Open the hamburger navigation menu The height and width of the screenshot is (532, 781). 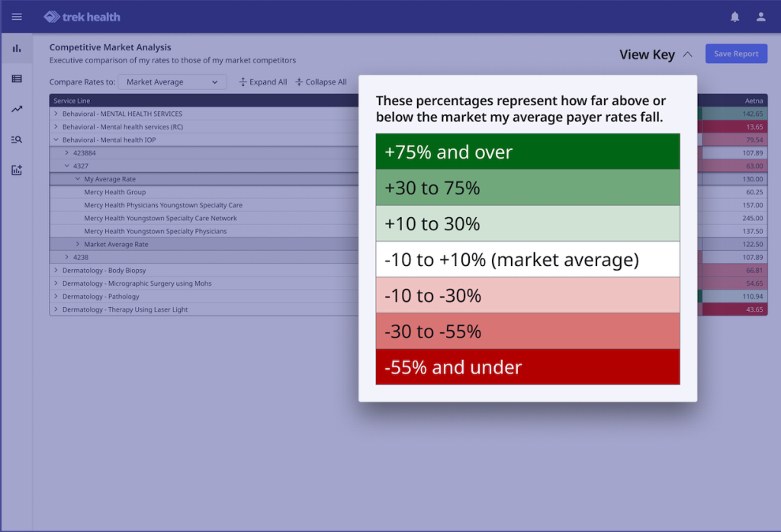tap(17, 17)
